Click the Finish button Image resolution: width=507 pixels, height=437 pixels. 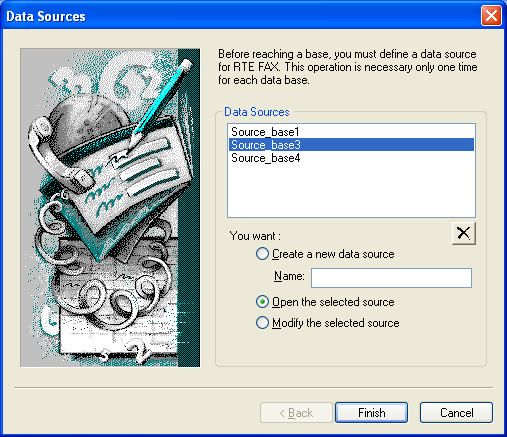coord(371,413)
